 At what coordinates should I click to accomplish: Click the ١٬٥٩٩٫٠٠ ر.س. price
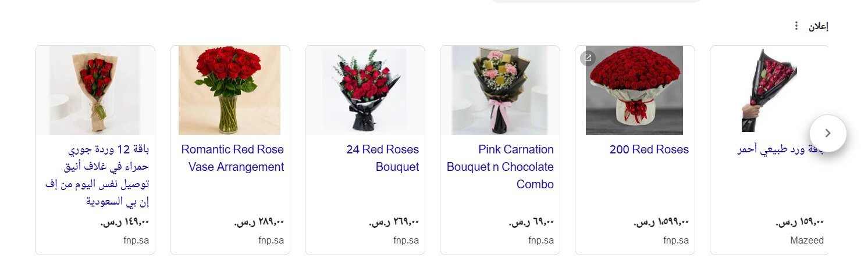(x=661, y=221)
